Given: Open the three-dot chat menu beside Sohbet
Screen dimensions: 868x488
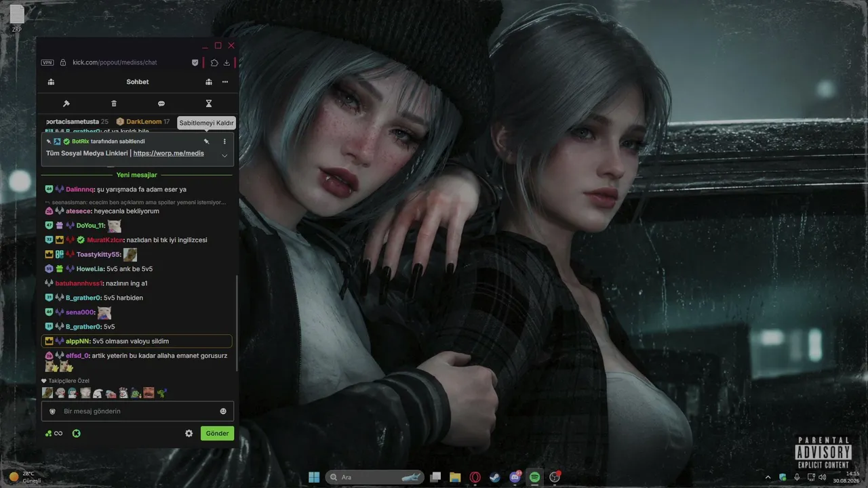Looking at the screenshot, I should pos(225,82).
